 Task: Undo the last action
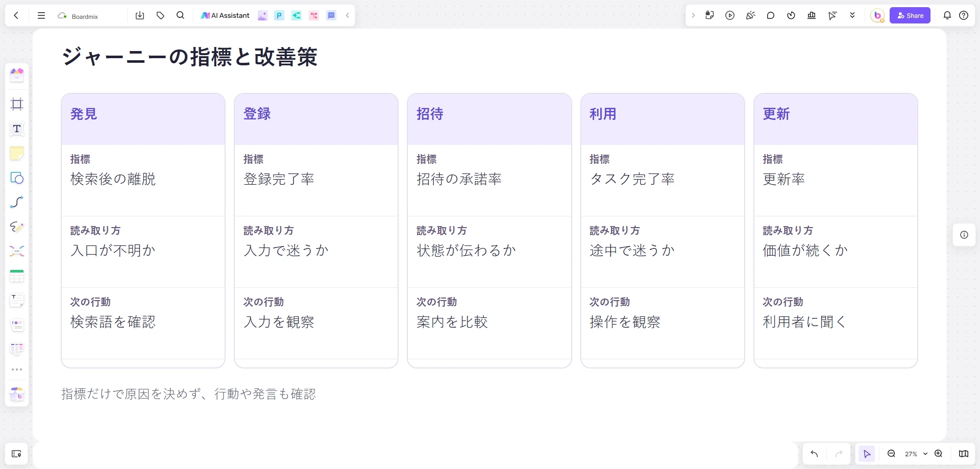click(814, 454)
